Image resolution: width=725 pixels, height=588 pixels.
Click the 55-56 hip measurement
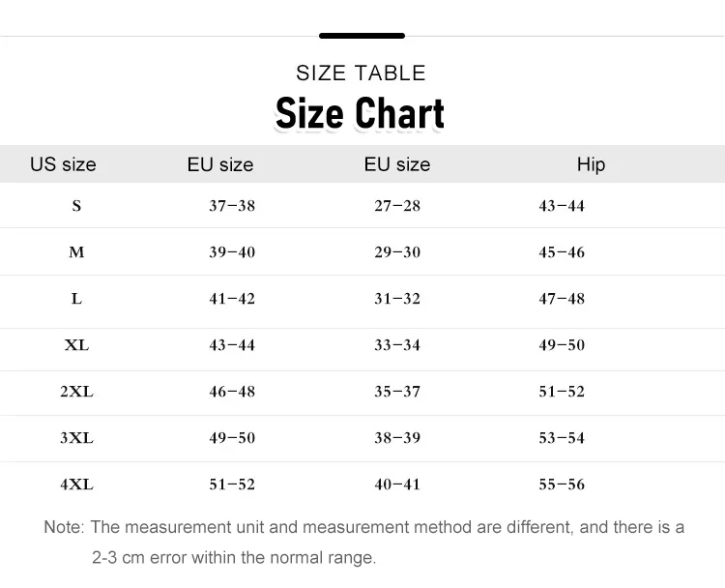pyautogui.click(x=562, y=485)
